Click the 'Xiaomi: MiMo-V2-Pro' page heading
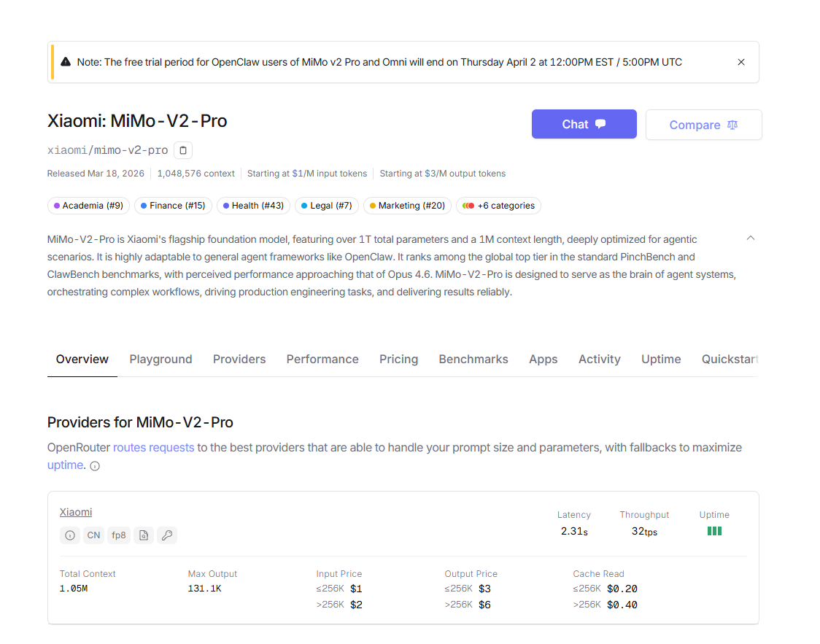This screenshot has width=820, height=644. 137,121
